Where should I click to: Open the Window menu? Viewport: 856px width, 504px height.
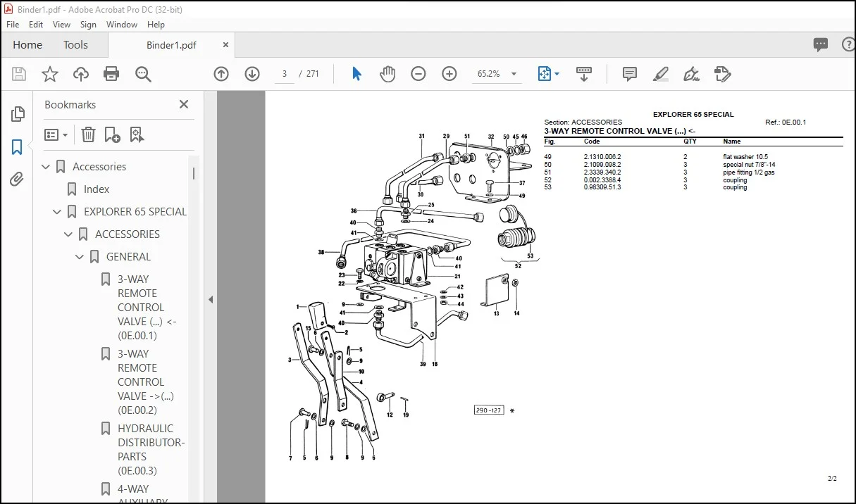coord(122,24)
